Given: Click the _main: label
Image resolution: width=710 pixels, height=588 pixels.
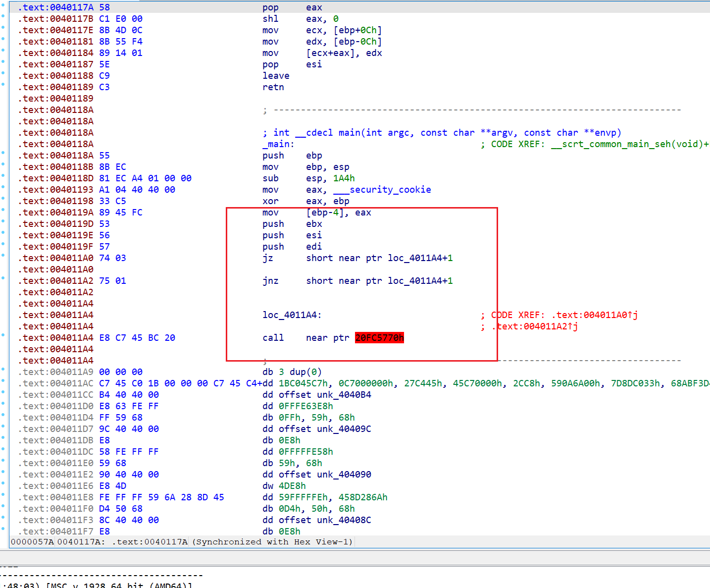Looking at the screenshot, I should click(x=278, y=144).
